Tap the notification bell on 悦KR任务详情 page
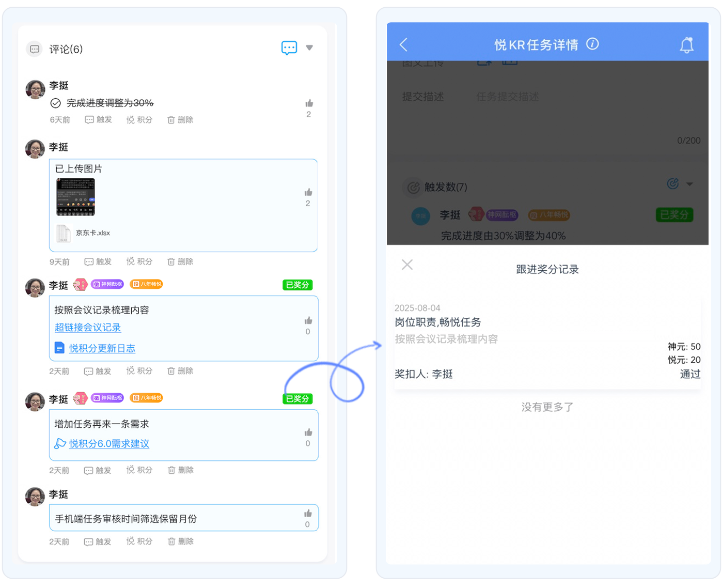722x588 pixels. pyautogui.click(x=687, y=45)
